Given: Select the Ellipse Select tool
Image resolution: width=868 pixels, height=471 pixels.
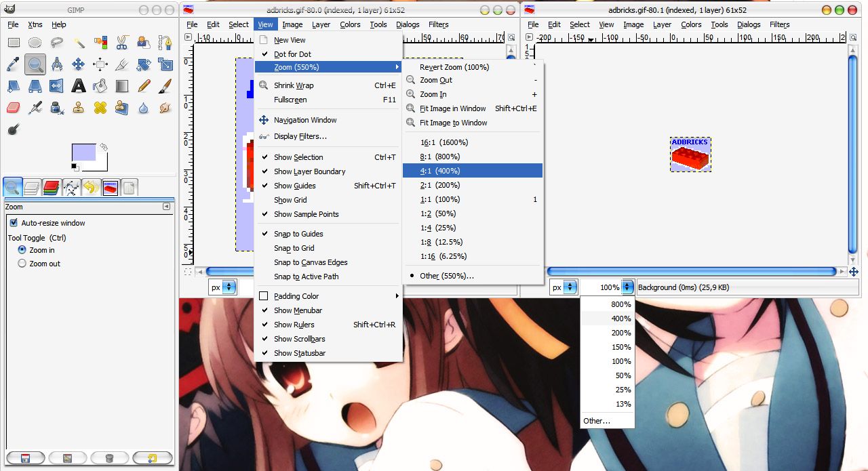Looking at the screenshot, I should [x=35, y=43].
